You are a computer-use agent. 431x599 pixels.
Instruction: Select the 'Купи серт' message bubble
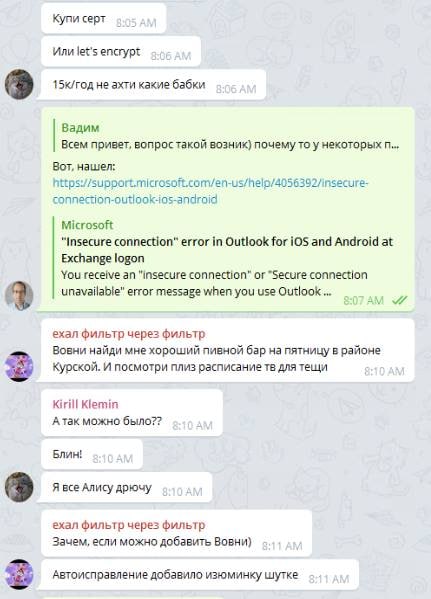(x=104, y=18)
